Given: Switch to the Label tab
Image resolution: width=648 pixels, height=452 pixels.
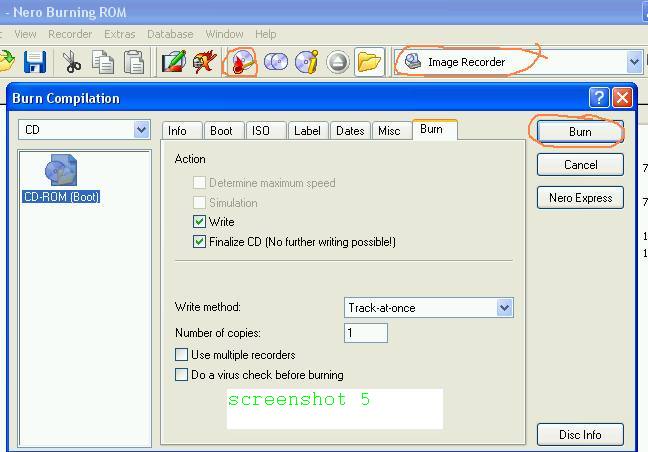Looking at the screenshot, I should pos(307,131).
